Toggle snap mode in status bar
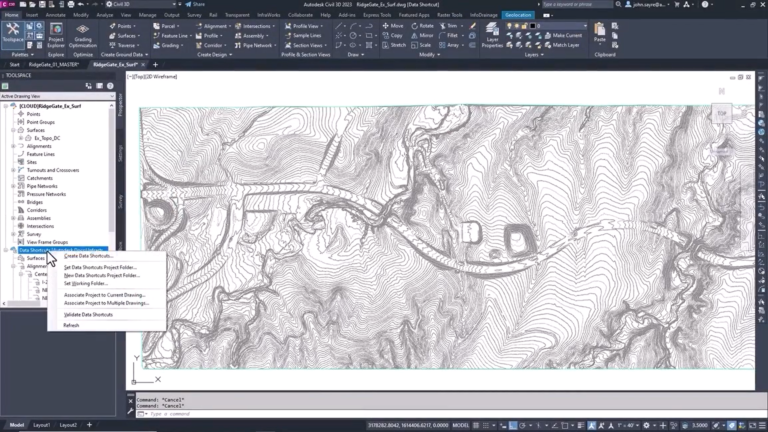 click(x=486, y=425)
